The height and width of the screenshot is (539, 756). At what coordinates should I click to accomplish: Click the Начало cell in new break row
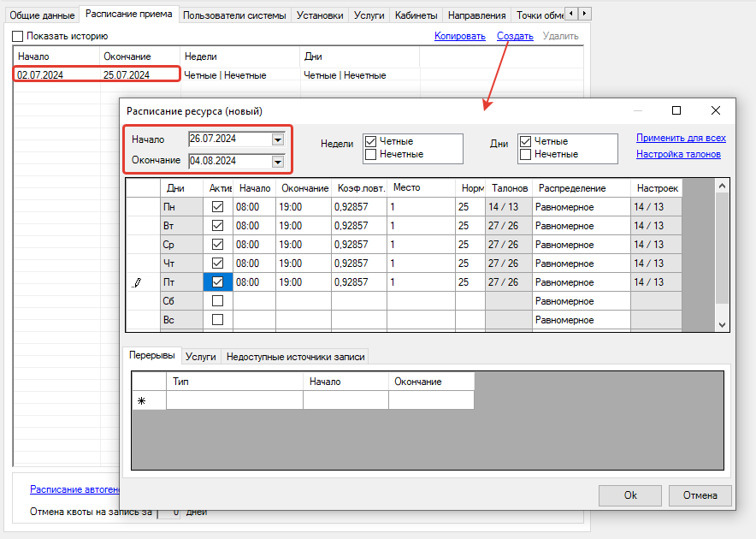click(346, 400)
